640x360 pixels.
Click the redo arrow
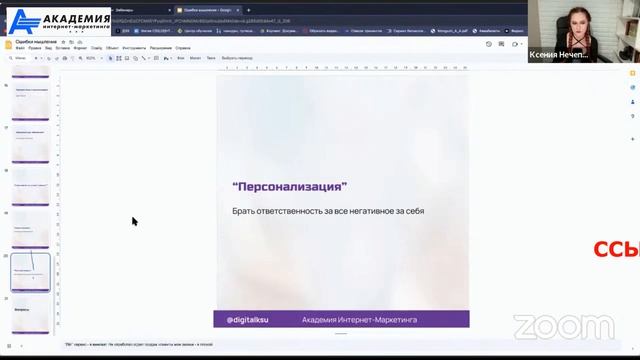point(57,58)
